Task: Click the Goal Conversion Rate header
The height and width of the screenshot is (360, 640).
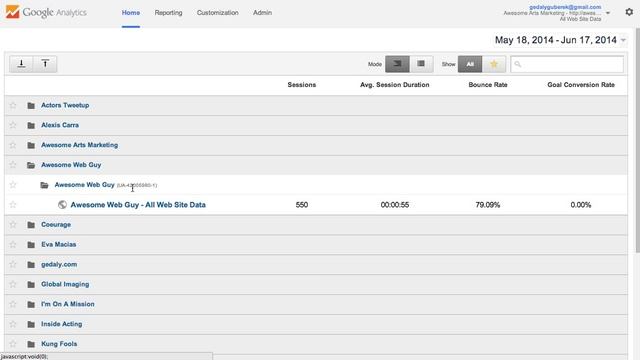Action: click(581, 85)
